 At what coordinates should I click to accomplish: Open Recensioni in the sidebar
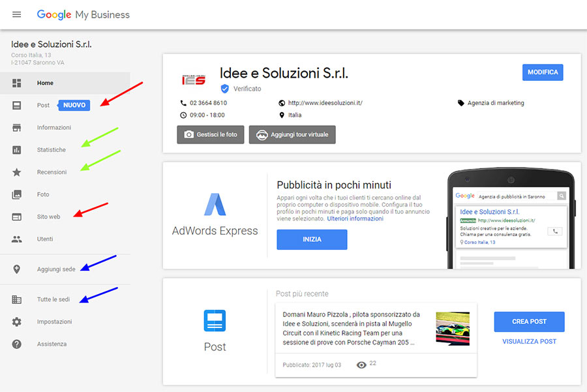click(52, 172)
